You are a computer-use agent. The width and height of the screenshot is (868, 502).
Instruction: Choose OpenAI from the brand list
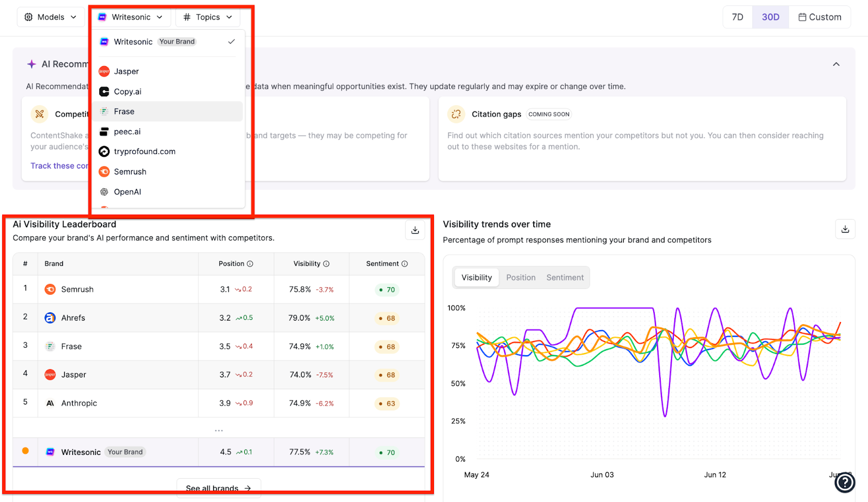click(168, 192)
